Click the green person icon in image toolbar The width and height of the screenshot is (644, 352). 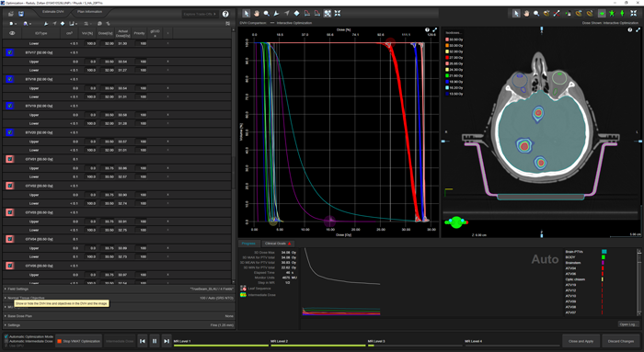[622, 14]
